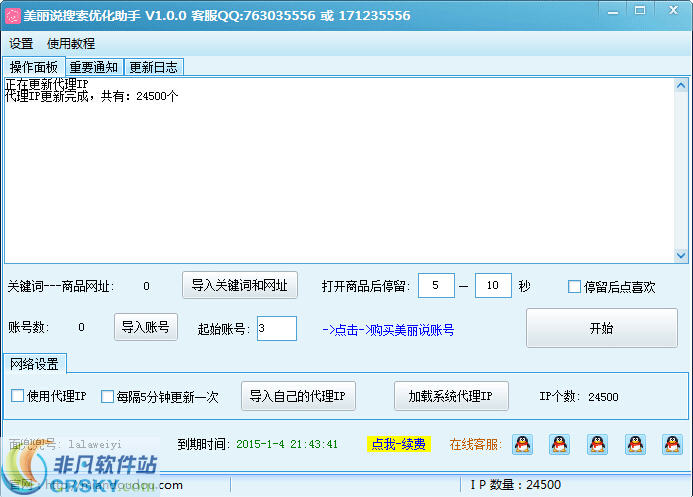Switch to the 操作面板 tab
The height and width of the screenshot is (497, 693).
pos(34,67)
